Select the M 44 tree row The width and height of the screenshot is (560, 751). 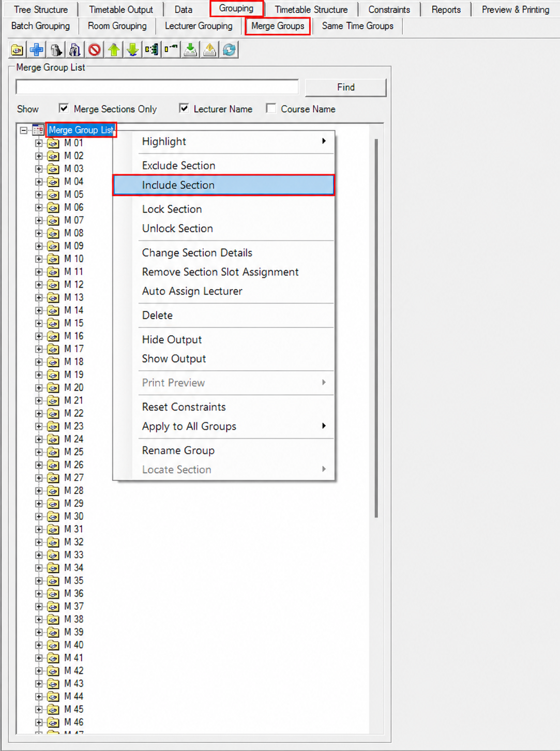[x=73, y=697]
